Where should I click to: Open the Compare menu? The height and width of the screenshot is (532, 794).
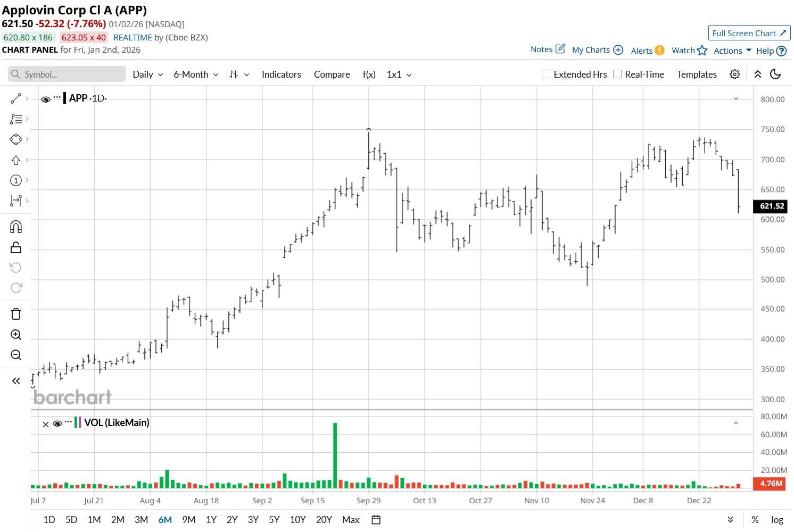coord(332,74)
